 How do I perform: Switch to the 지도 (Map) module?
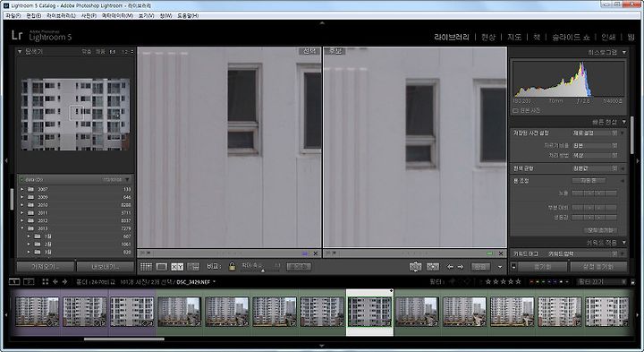coord(514,37)
